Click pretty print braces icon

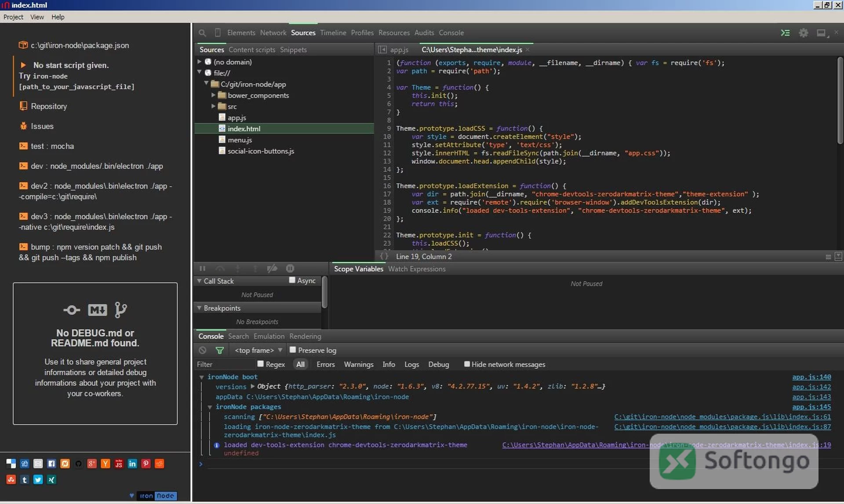tap(384, 256)
